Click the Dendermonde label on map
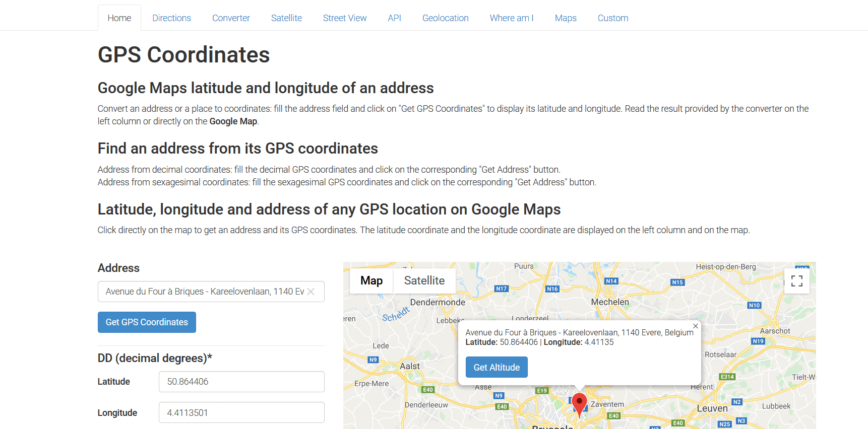Image resolution: width=868 pixels, height=429 pixels. point(438,302)
